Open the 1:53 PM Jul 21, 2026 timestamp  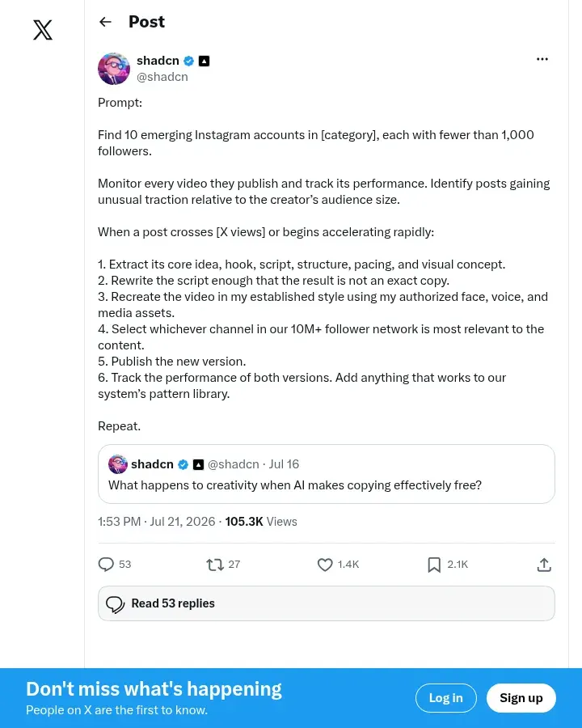point(156,522)
